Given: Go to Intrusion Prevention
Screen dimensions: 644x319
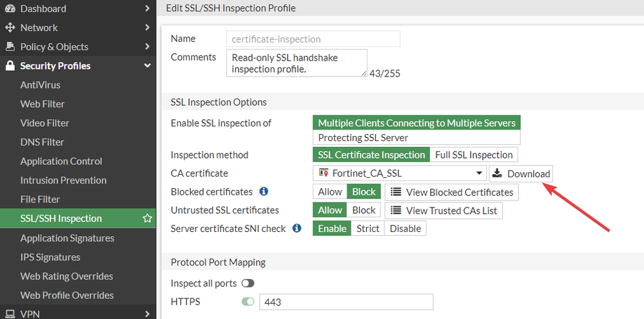Looking at the screenshot, I should [x=63, y=180].
